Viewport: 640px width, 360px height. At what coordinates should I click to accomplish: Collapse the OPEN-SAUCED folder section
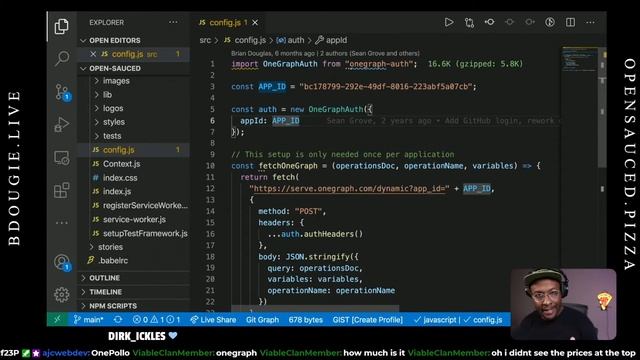[x=115, y=68]
